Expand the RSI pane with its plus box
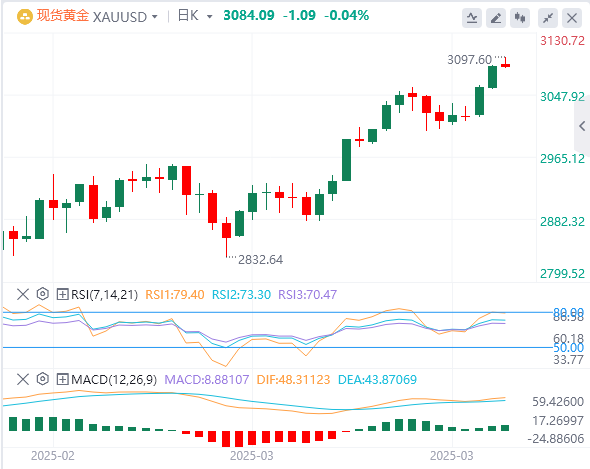This screenshot has height=469, width=590. pyautogui.click(x=62, y=294)
